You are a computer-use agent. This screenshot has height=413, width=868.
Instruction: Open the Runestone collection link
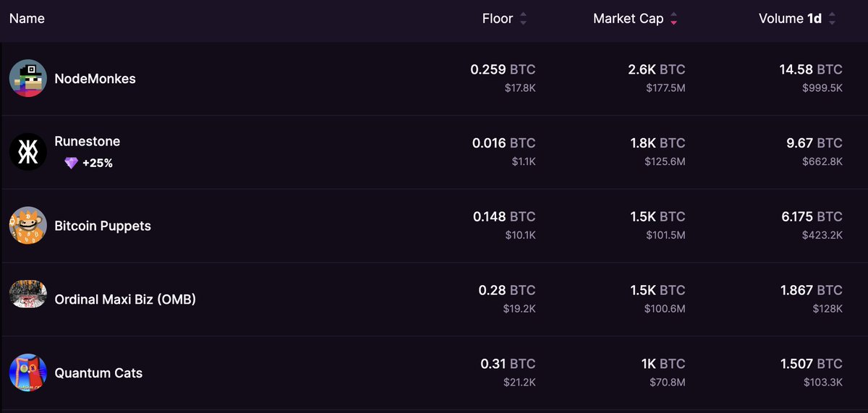point(88,141)
